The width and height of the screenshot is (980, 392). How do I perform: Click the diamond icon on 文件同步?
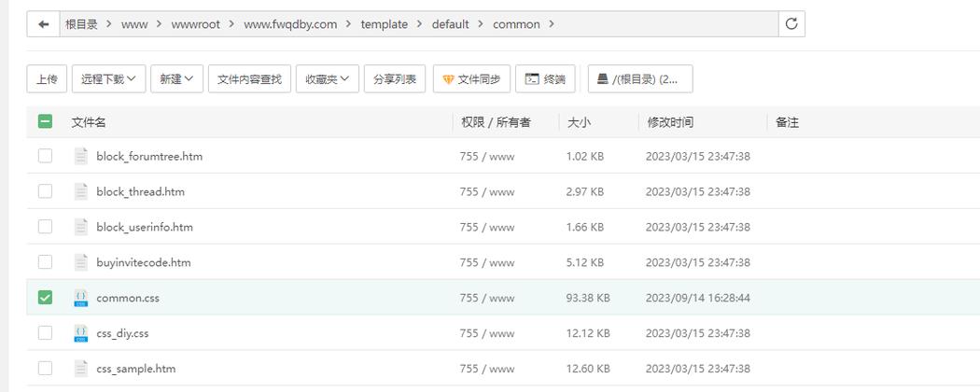pyautogui.click(x=448, y=79)
